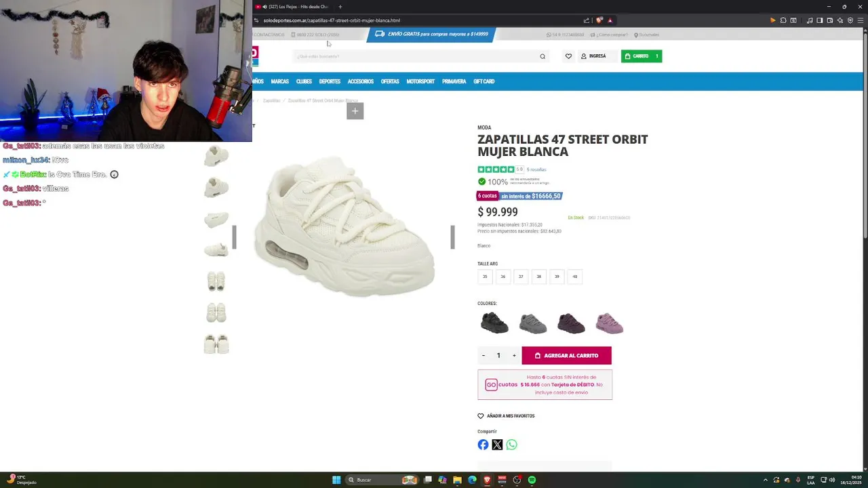The image size is (868, 488).
Task: Select size 35 under Talle ARG
Action: (485, 277)
